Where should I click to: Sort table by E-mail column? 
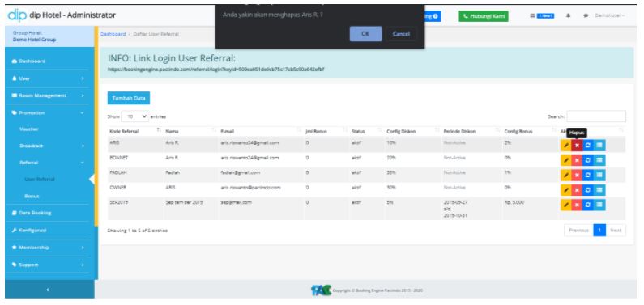(x=260, y=131)
